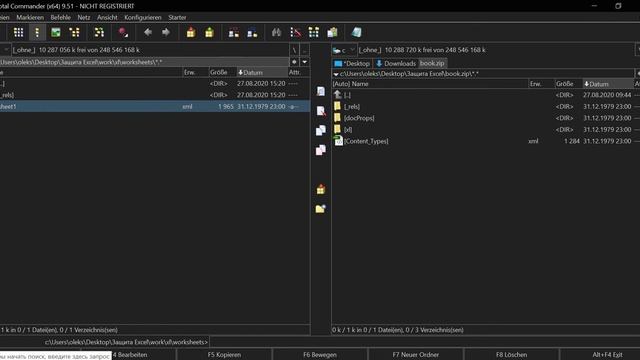
Task: Select the full details view icon
Action: [37, 32]
